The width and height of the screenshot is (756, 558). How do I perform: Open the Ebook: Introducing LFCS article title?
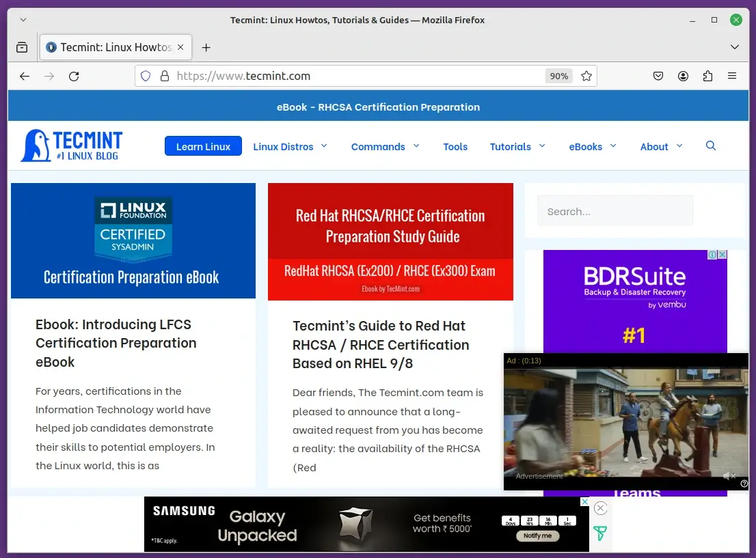tap(116, 343)
